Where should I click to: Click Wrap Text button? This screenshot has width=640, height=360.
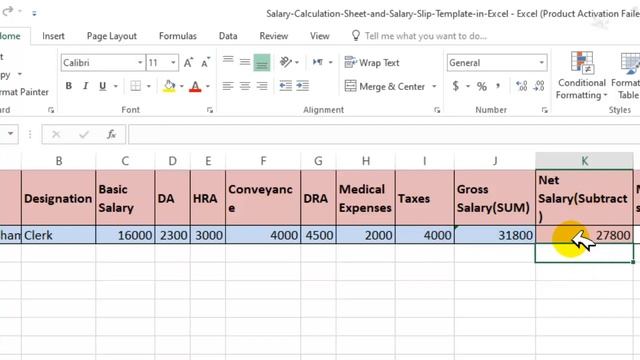pyautogui.click(x=372, y=62)
